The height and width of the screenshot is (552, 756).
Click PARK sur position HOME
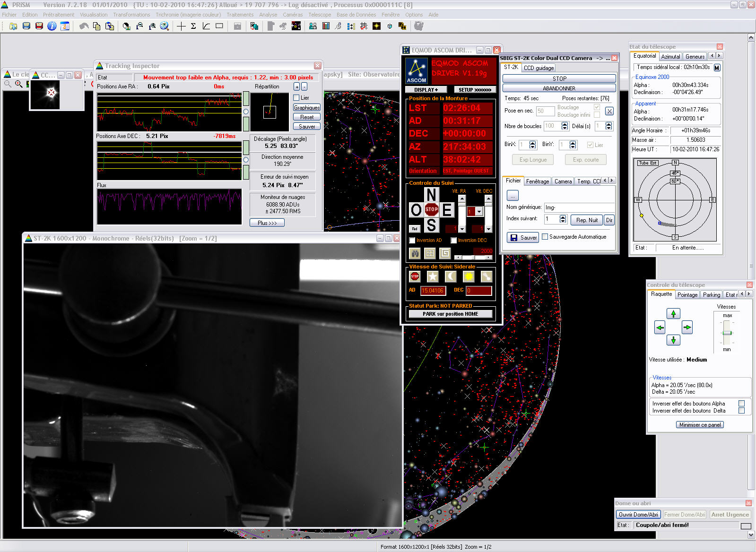[x=450, y=314]
